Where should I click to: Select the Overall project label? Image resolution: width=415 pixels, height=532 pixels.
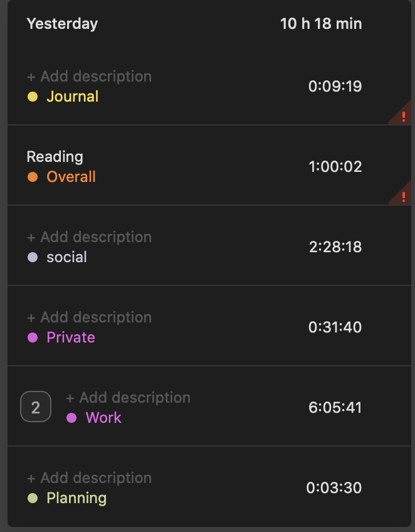pos(71,177)
